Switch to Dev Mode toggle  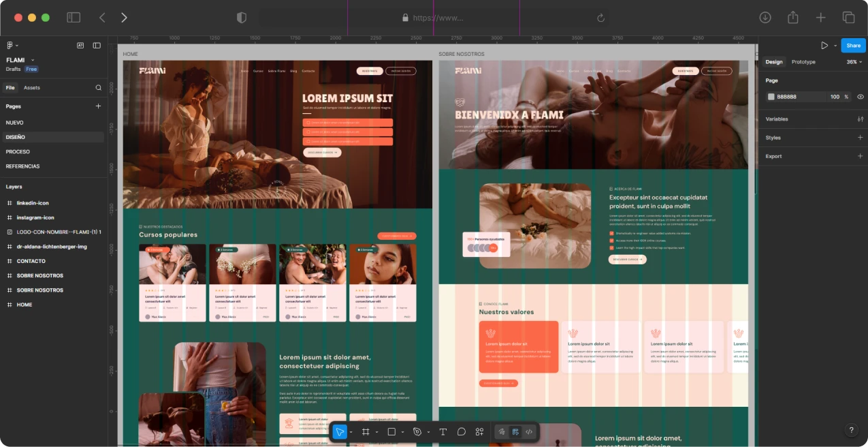[x=529, y=432]
